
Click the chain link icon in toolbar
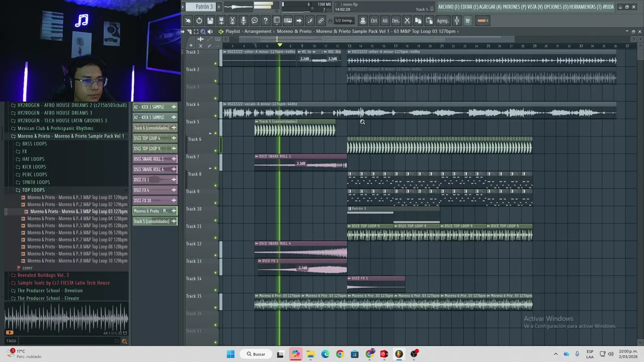[x=320, y=21]
